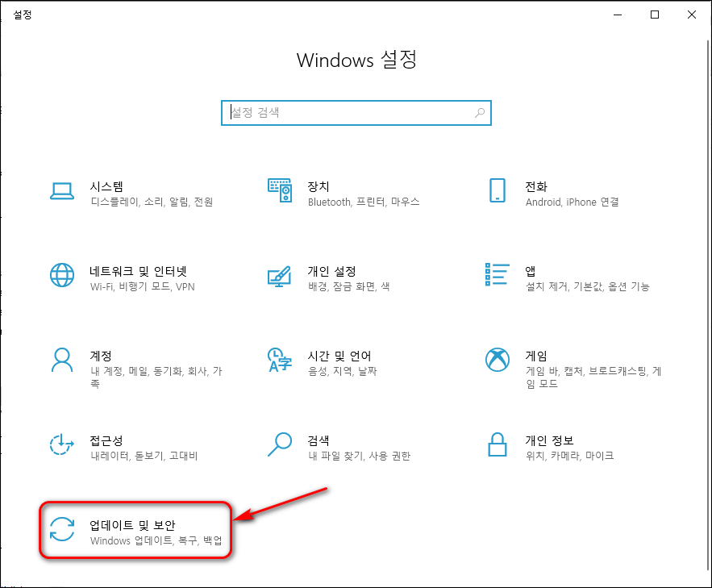
Task: Select the 업데이트 및 보안 title
Action: coord(132,525)
